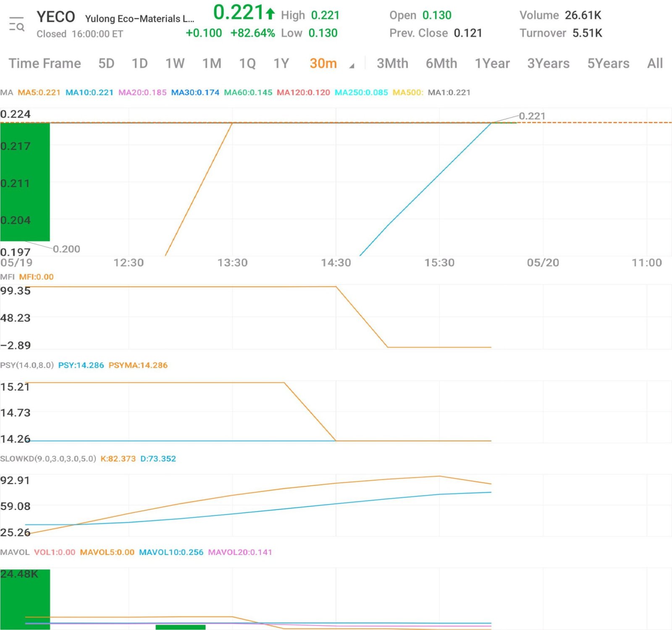Click the PSY:14.286 value label
The image size is (672, 630).
pyautogui.click(x=81, y=365)
